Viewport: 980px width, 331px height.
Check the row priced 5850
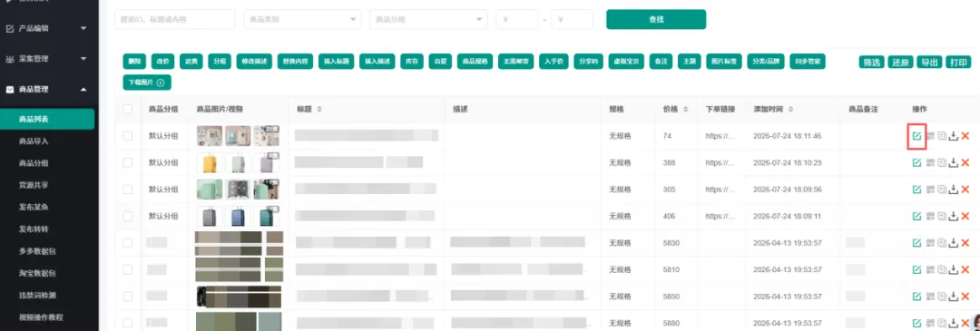click(x=128, y=296)
